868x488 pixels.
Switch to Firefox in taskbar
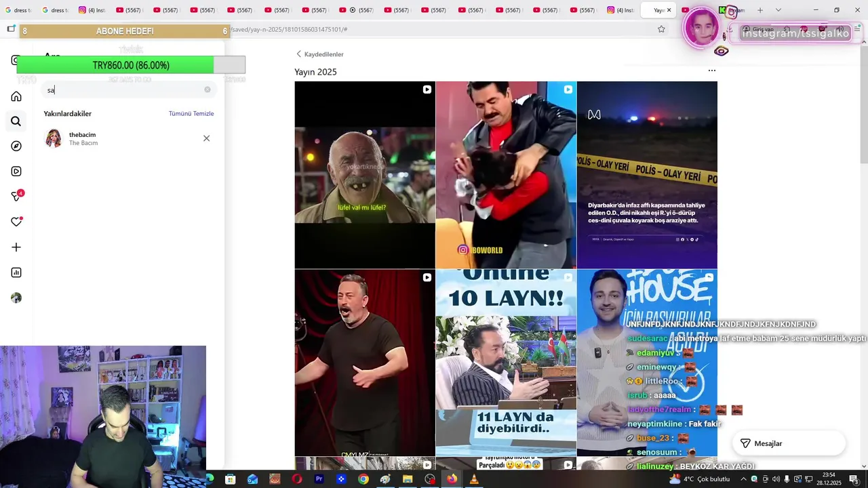click(452, 479)
